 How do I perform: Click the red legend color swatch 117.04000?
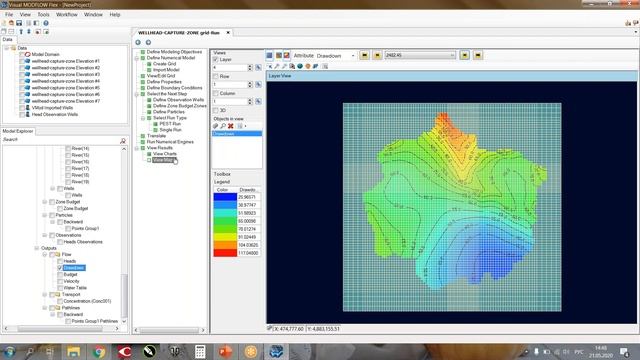coord(225,253)
